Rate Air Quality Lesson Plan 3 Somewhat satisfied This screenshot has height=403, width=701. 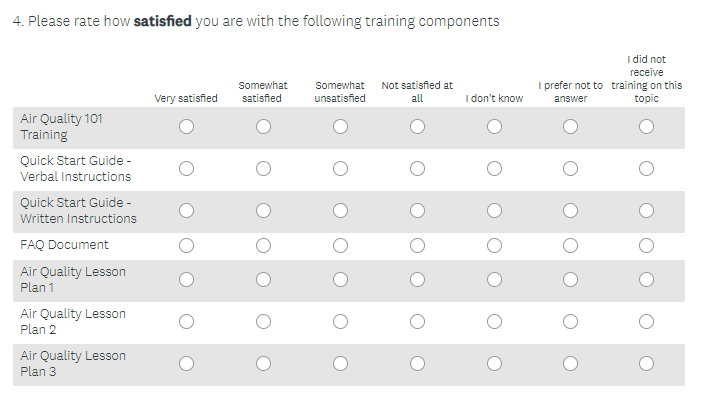pos(263,364)
